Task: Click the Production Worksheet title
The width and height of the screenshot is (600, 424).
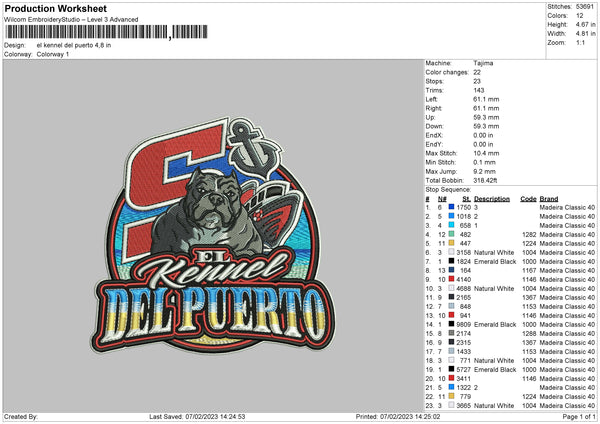Action: 55,8
